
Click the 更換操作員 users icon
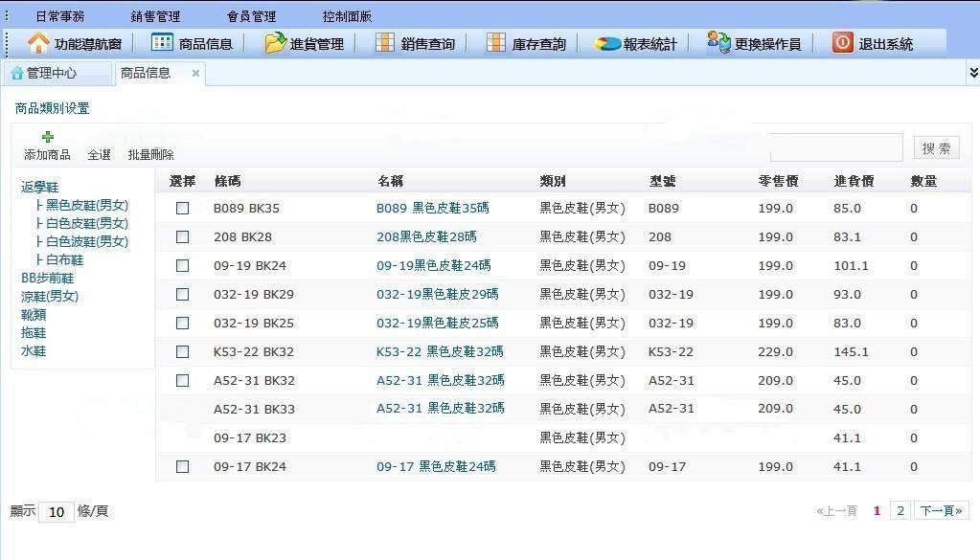(718, 42)
